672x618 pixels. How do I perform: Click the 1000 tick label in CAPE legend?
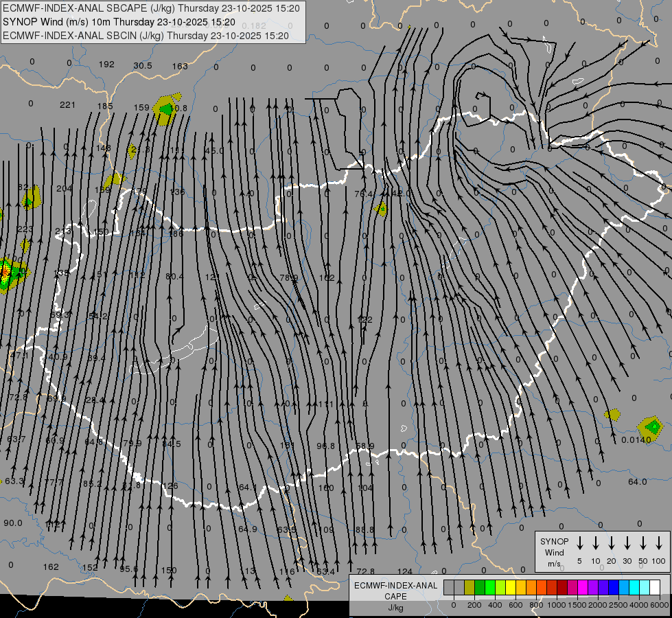point(556,605)
